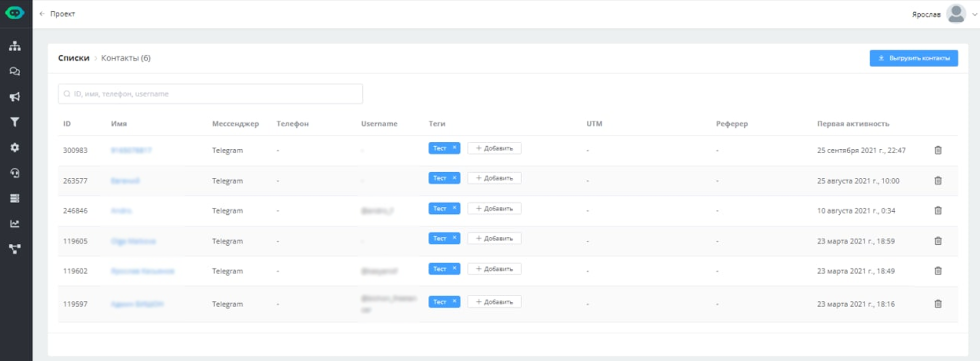Delete contact 300983 with trash icon

(938, 150)
